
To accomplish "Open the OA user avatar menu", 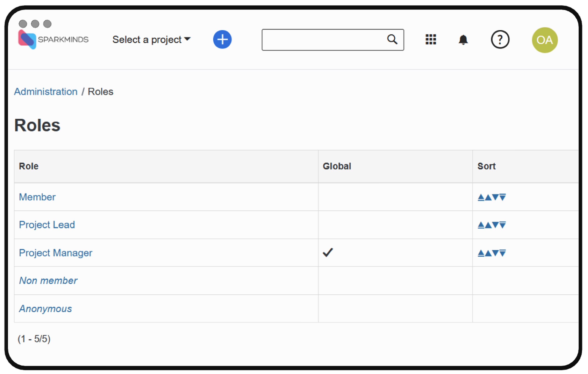I will click(x=544, y=40).
